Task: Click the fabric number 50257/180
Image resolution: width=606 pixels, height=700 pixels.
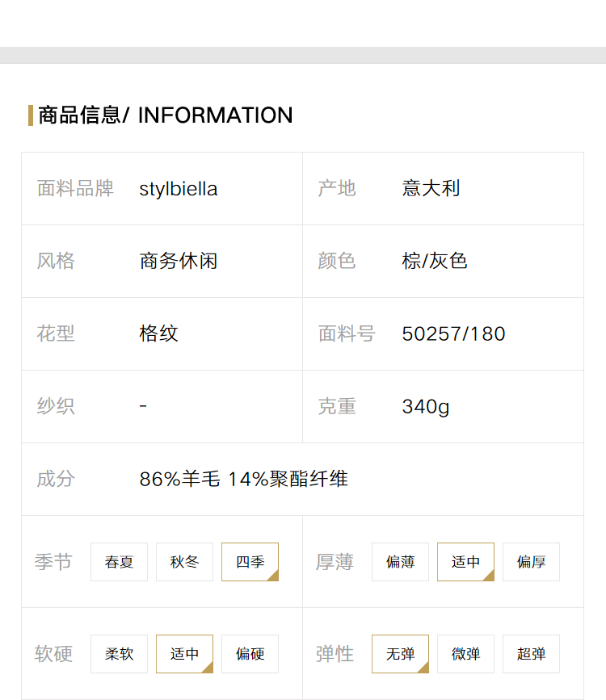Action: coord(453,334)
